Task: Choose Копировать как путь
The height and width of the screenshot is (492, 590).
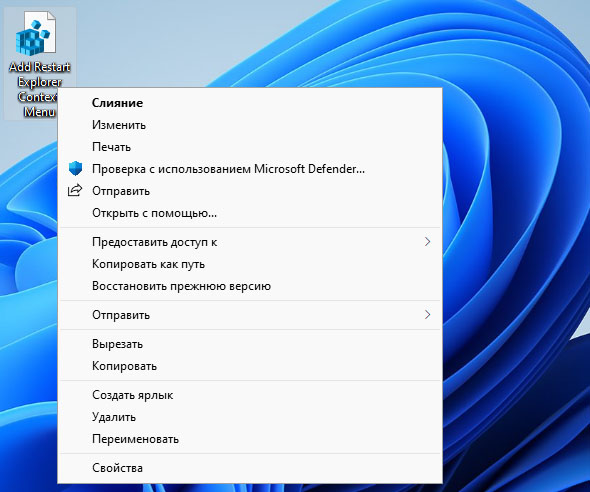Action: pos(250,264)
